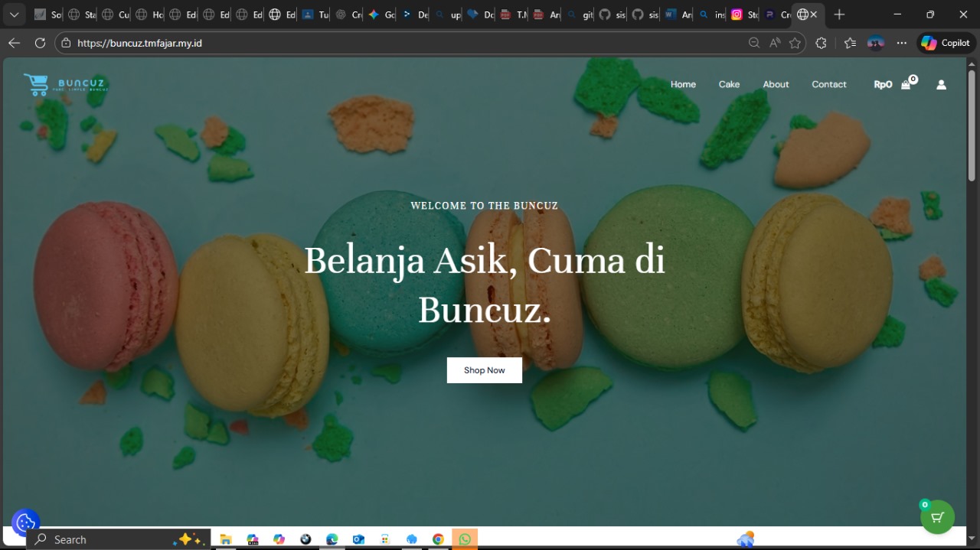Click the address bar URL field
The width and height of the screenshot is (980, 550).
[x=383, y=43]
